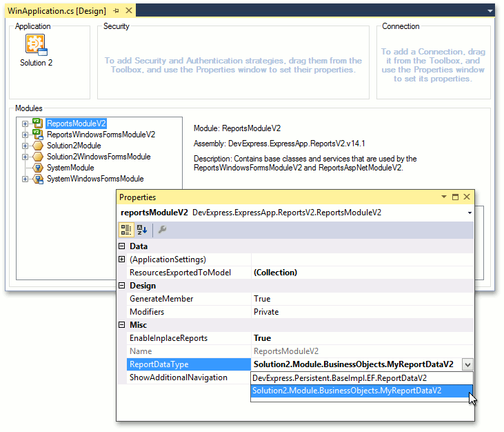Click the Solution2Module hexagon icon

coord(38,146)
